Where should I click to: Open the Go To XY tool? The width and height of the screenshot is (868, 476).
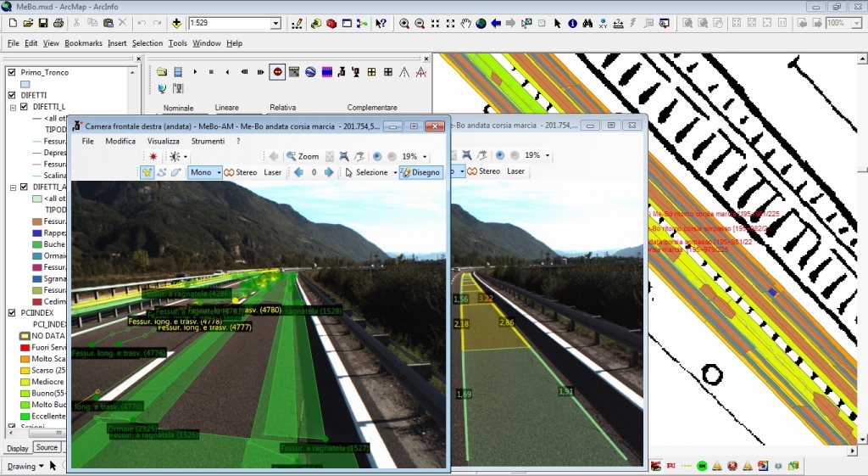[x=603, y=23]
